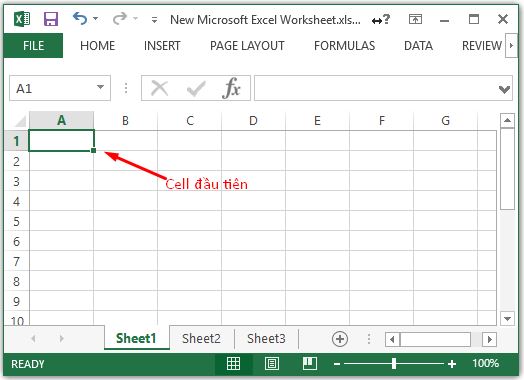The image size is (524, 380).
Task: Select cell A1
Action: (x=61, y=141)
